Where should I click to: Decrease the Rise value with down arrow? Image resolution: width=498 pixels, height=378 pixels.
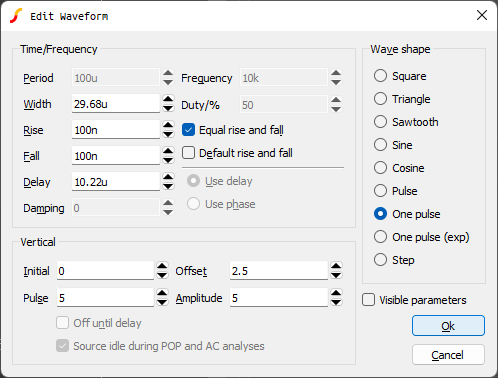point(168,134)
